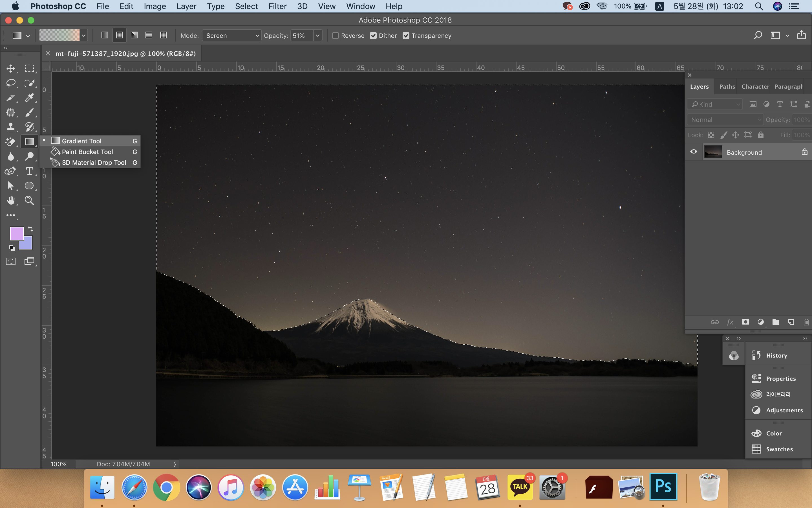This screenshot has height=508, width=812.
Task: Enable the Reverse checkbox
Action: point(336,36)
